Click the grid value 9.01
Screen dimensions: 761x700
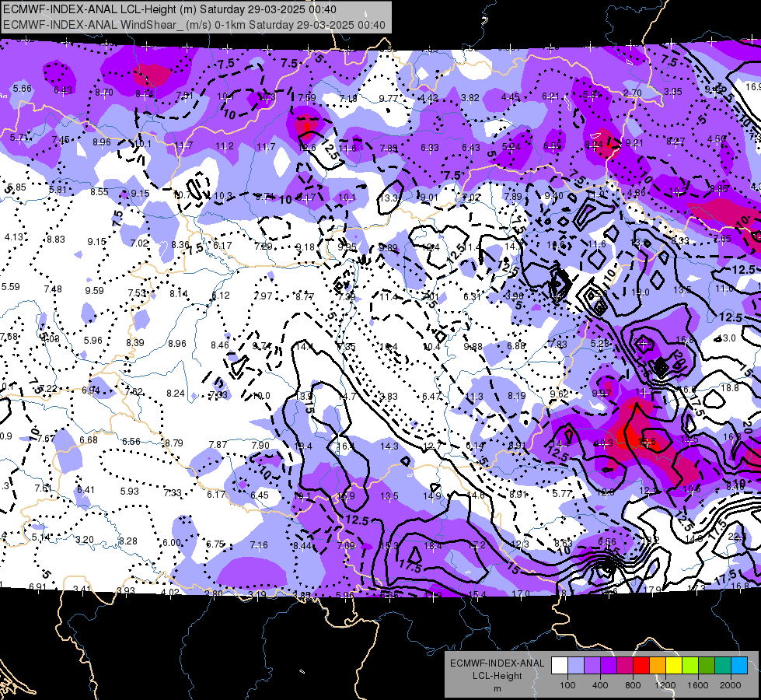pos(429,198)
